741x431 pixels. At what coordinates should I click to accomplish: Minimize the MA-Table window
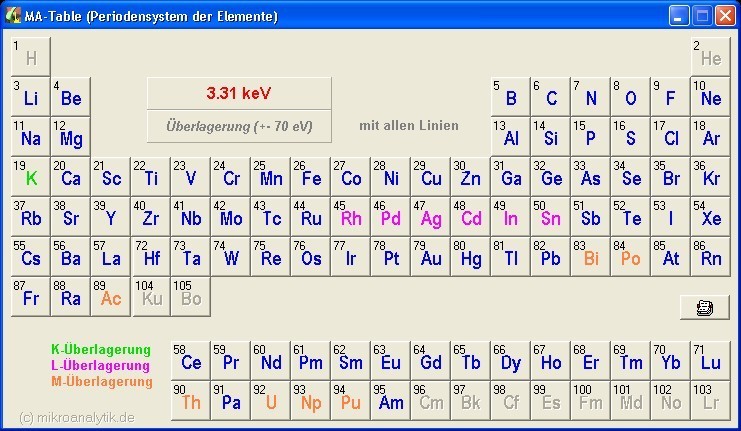coord(679,16)
